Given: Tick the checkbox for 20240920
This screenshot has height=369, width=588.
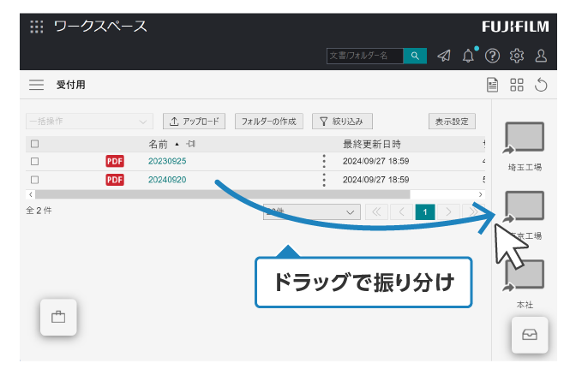Looking at the screenshot, I should [35, 180].
